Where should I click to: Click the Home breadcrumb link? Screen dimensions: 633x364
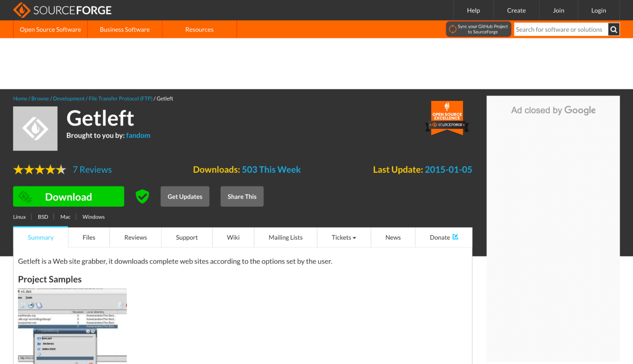[x=20, y=99]
